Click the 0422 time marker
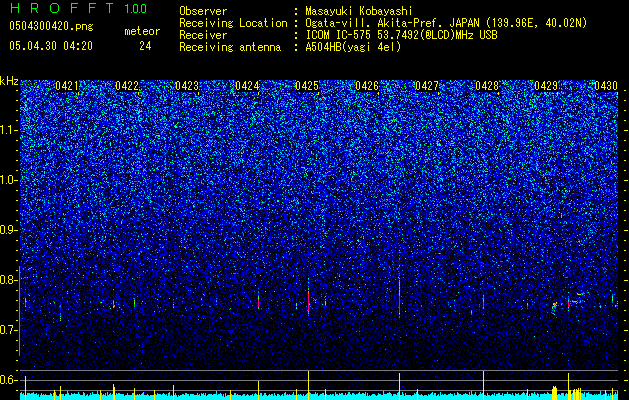Image resolution: width=629 pixels, height=400 pixels. pos(127,86)
